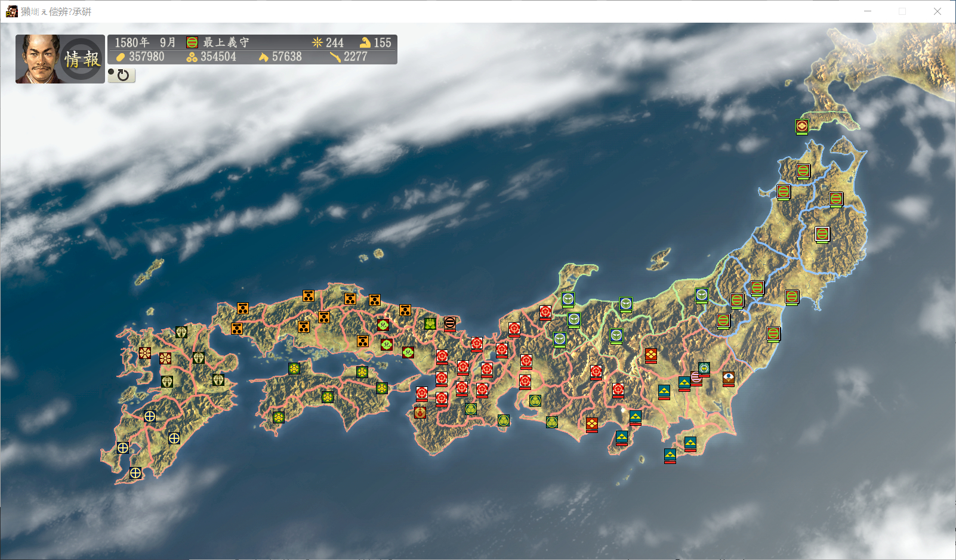Open the 情報 information panel
Image resolution: width=956 pixels, height=560 pixels.
pos(82,59)
